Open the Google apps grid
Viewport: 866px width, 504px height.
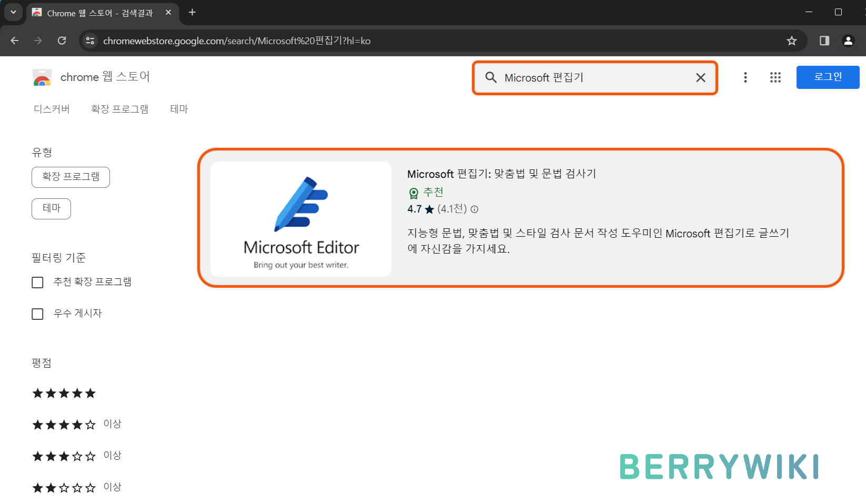point(775,77)
